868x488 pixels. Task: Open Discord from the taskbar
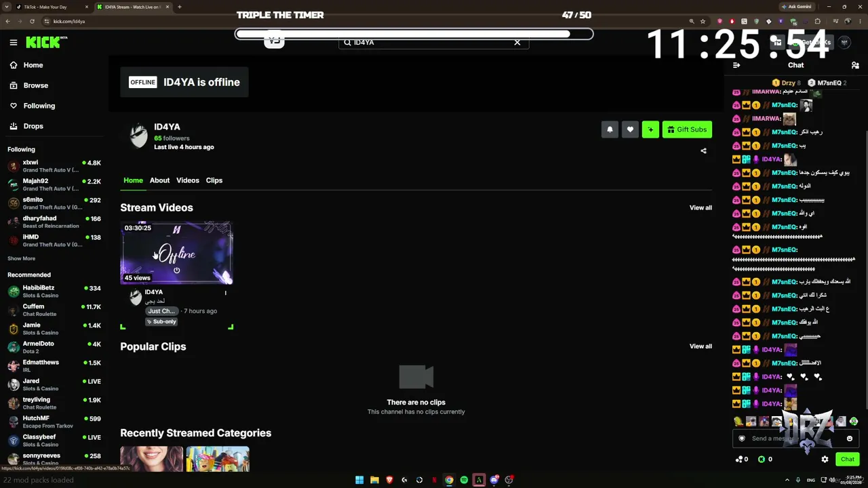pyautogui.click(x=494, y=480)
